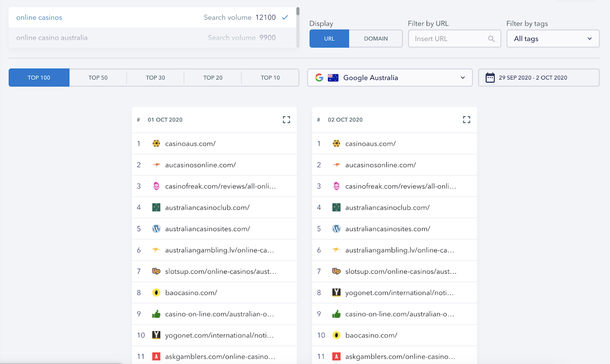Click the WordPress favicon in 02 OCT column

[336, 229]
